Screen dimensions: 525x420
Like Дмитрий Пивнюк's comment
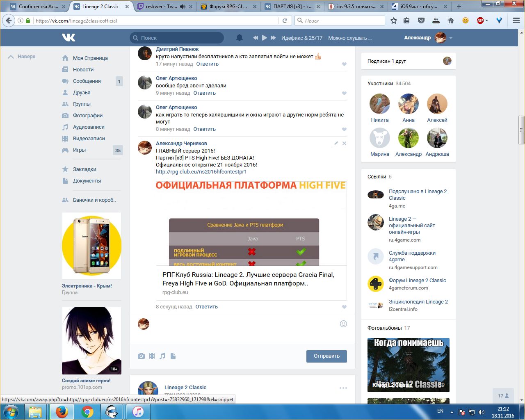344,64
